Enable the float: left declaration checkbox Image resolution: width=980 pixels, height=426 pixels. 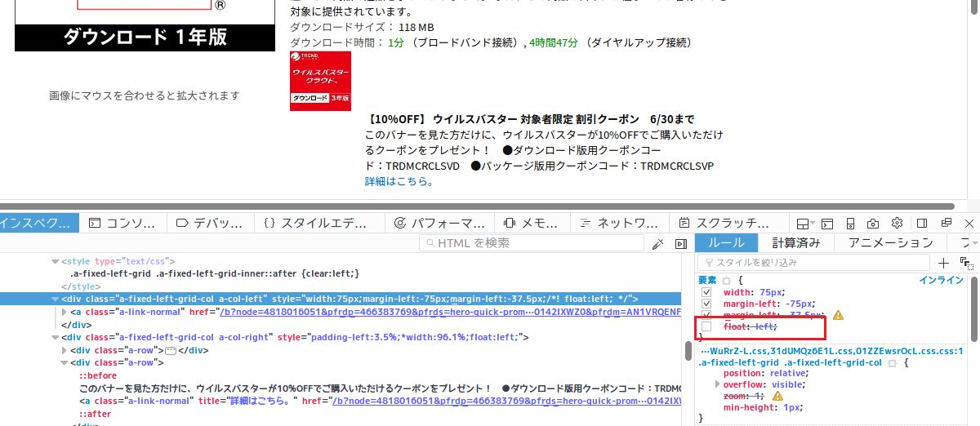tap(706, 326)
